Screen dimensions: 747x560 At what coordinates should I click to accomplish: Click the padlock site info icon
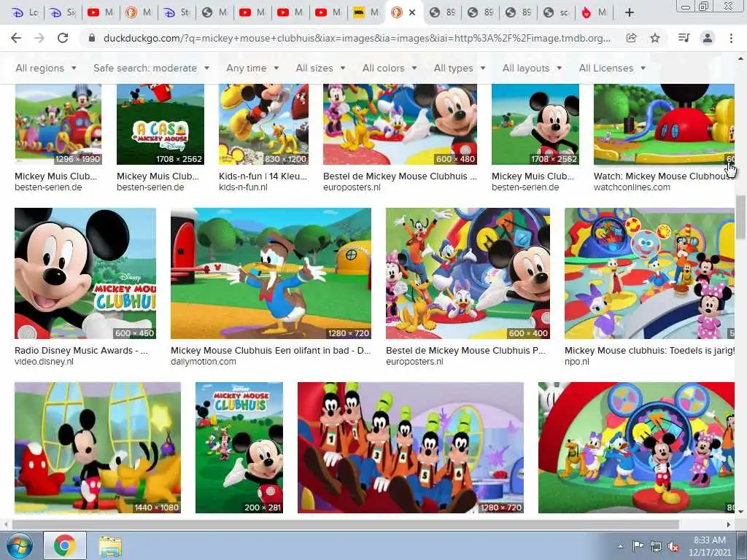(92, 38)
